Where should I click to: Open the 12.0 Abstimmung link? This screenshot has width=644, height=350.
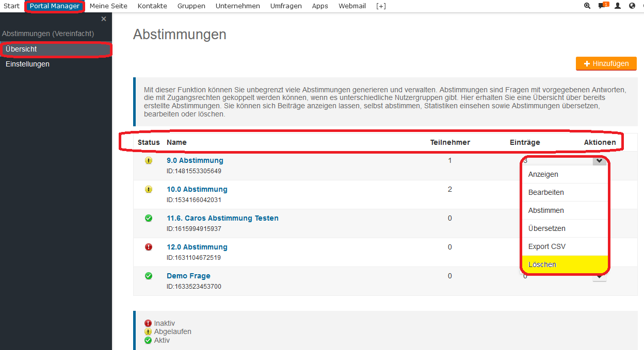point(197,247)
